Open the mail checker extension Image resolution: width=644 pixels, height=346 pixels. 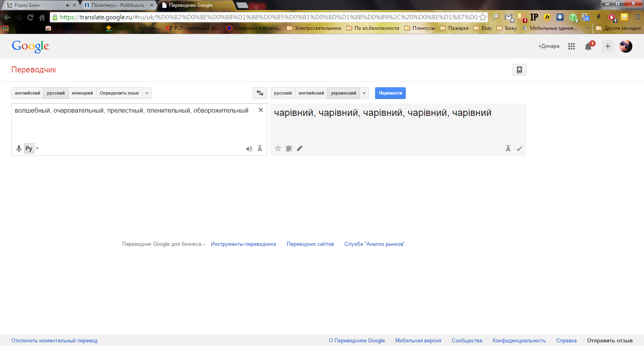click(x=509, y=17)
